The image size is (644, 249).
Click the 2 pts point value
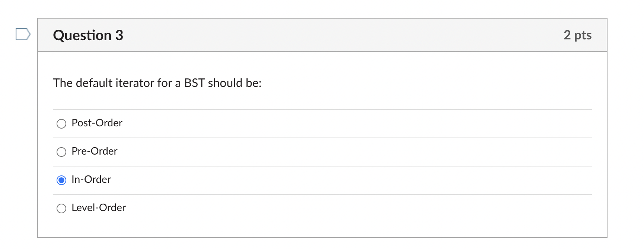coord(578,35)
